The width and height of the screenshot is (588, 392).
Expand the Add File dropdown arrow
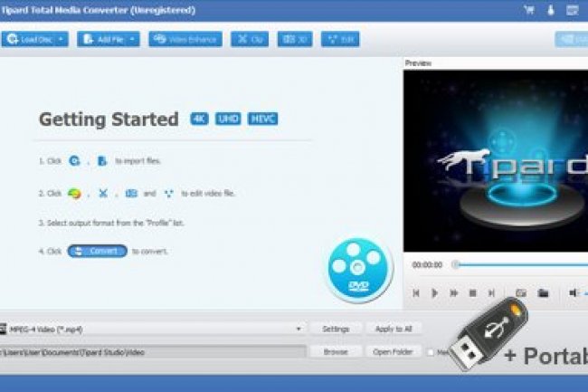pos(132,39)
